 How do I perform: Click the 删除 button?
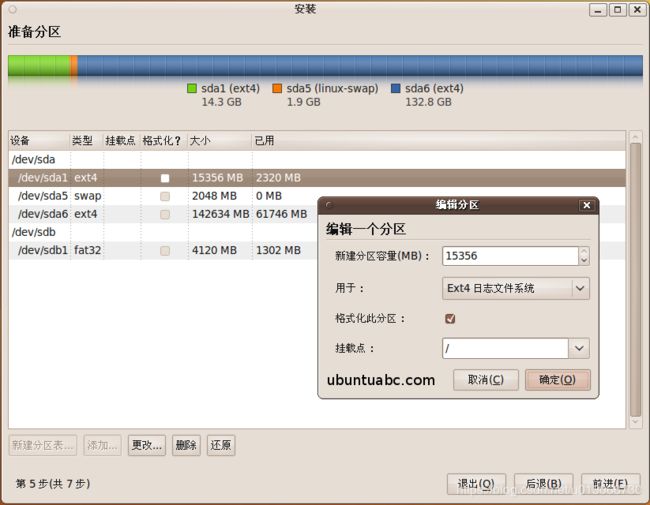tap(186, 446)
